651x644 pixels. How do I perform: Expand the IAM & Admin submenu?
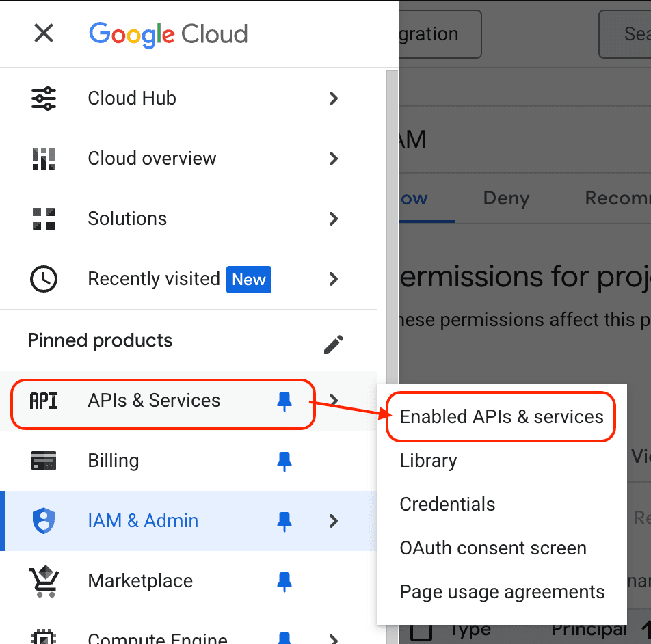[333, 520]
